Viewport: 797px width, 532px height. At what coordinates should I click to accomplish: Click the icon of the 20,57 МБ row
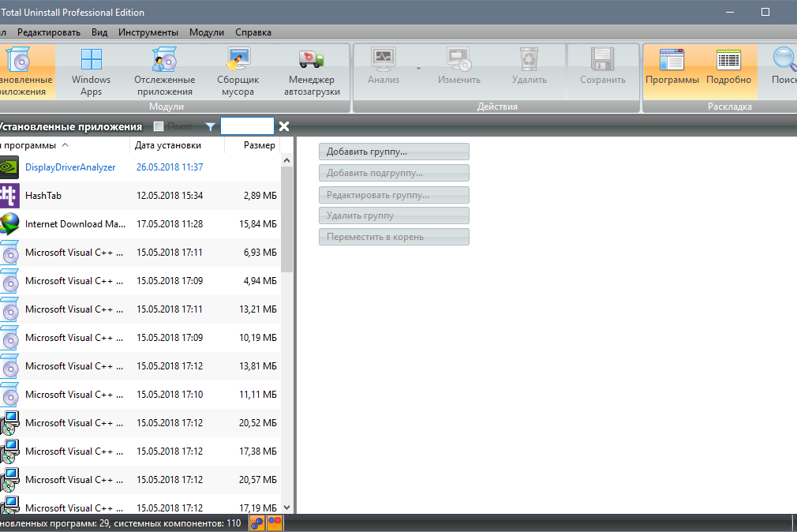(9, 480)
